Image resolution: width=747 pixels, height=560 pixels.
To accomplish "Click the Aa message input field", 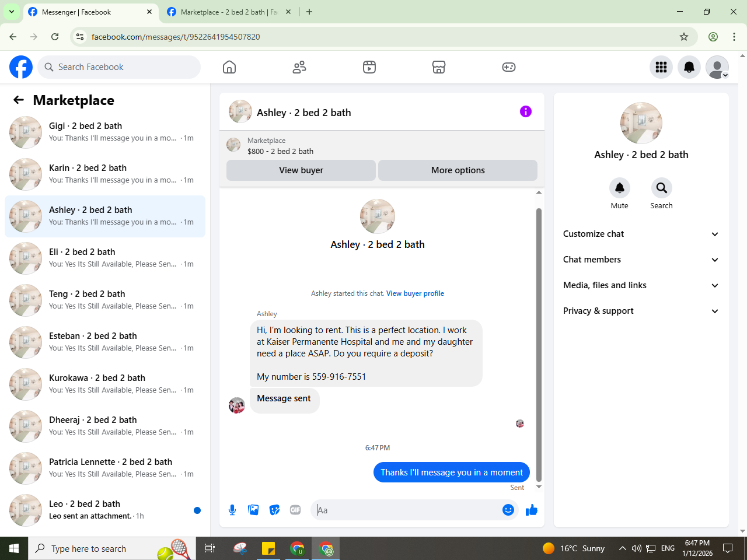I will 407,510.
